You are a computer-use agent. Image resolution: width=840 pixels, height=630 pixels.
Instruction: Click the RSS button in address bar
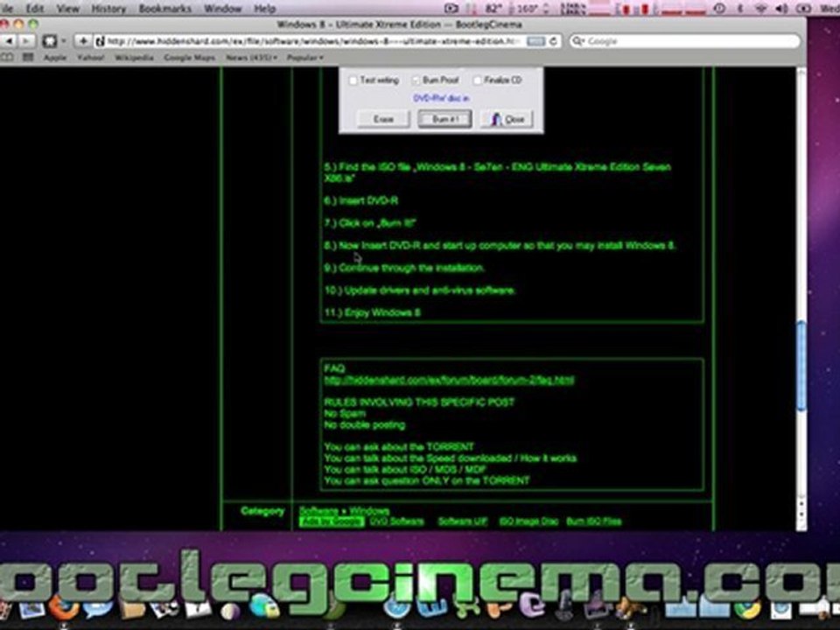(x=535, y=41)
